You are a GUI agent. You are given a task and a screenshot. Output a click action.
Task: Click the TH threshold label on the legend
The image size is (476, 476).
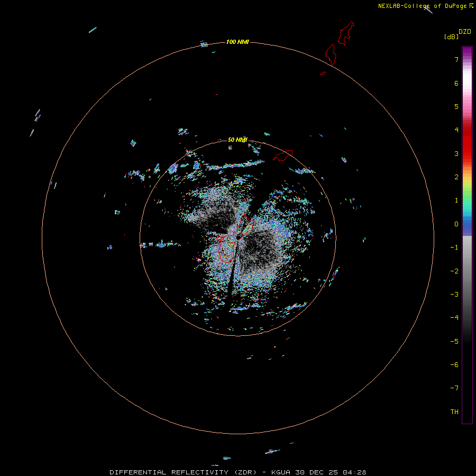tap(454, 412)
